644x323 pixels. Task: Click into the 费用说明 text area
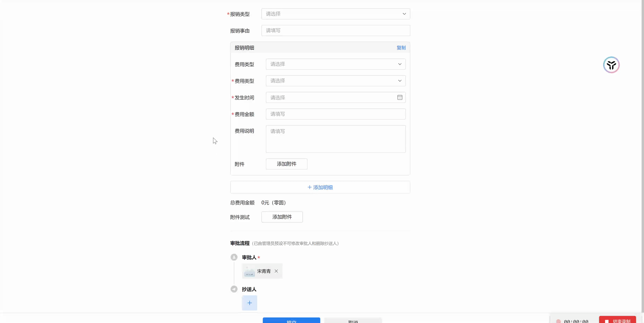pos(336,139)
